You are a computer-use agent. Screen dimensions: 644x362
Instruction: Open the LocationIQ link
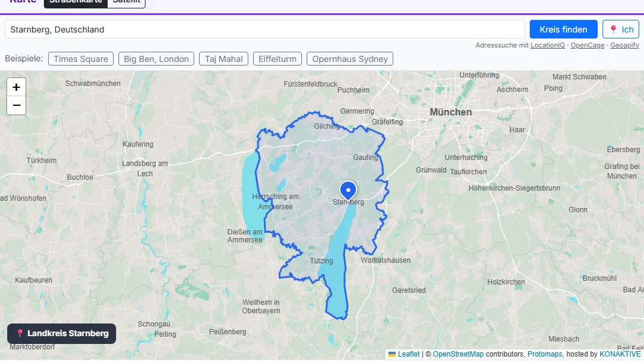547,45
